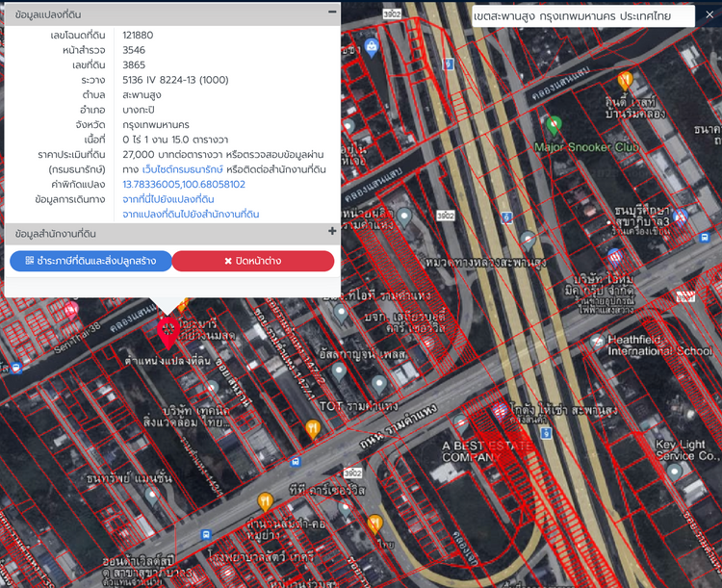Screen dimensions: 722x588
Task: Click the Heathfield International School map marker
Action: point(596,342)
